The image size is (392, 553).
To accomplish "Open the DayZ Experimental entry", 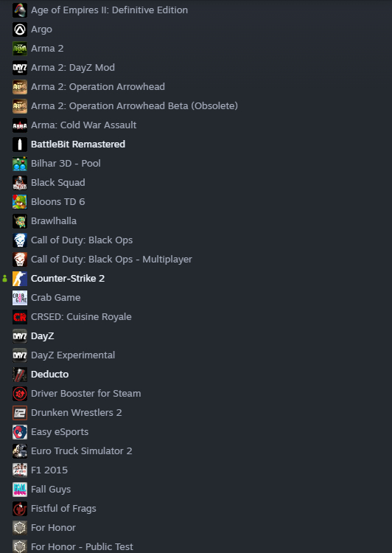I will [73, 355].
